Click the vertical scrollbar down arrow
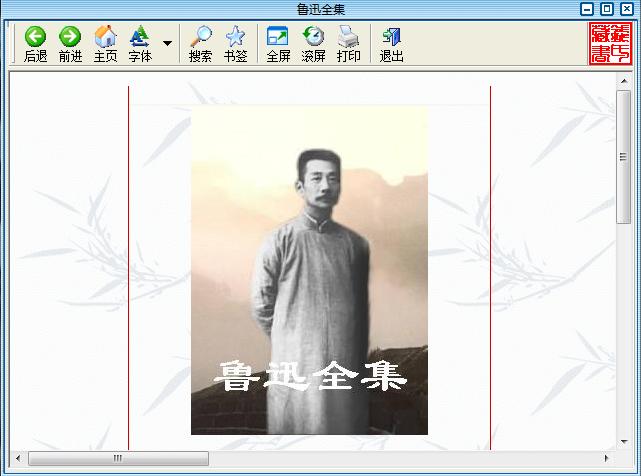Screen dimensions: 641x476 624,441
